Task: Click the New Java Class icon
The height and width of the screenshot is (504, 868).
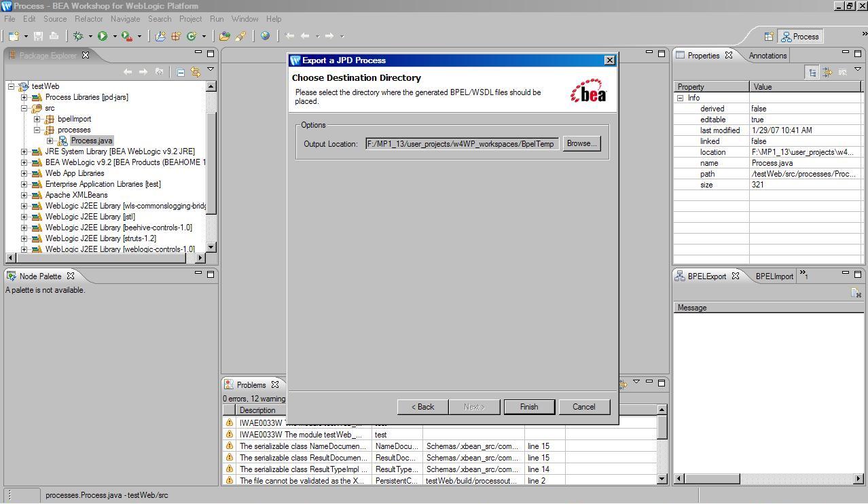Action: tap(192, 36)
